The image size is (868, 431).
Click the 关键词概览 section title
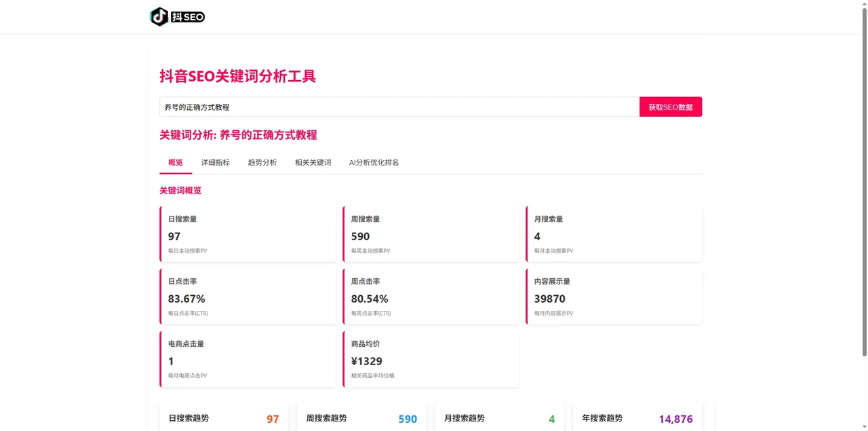[180, 191]
